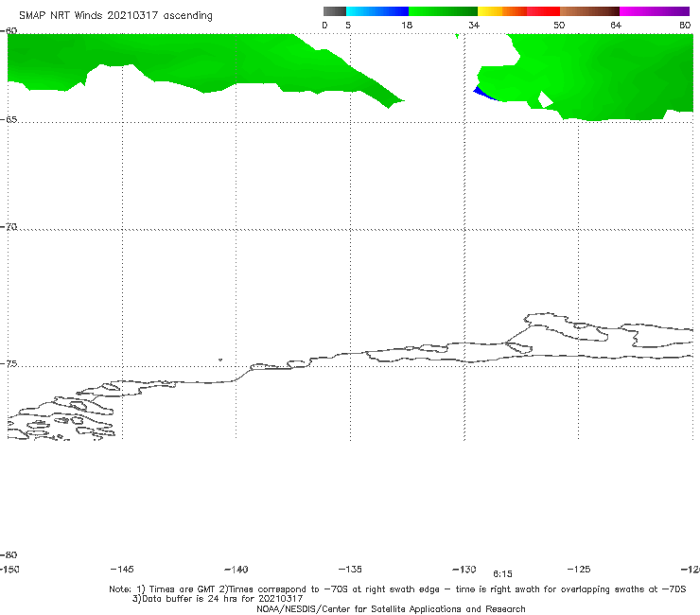
Task: Click the small blue wind patch
Action: coord(482,94)
